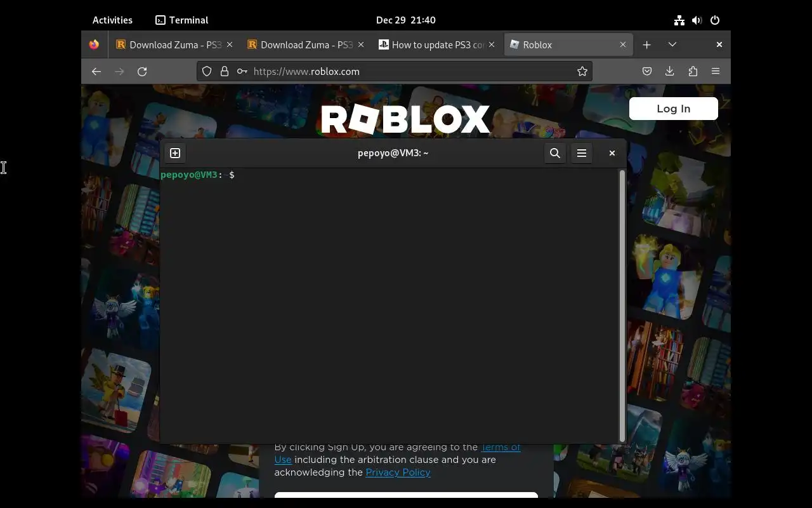Click the network status icon

pos(679,20)
